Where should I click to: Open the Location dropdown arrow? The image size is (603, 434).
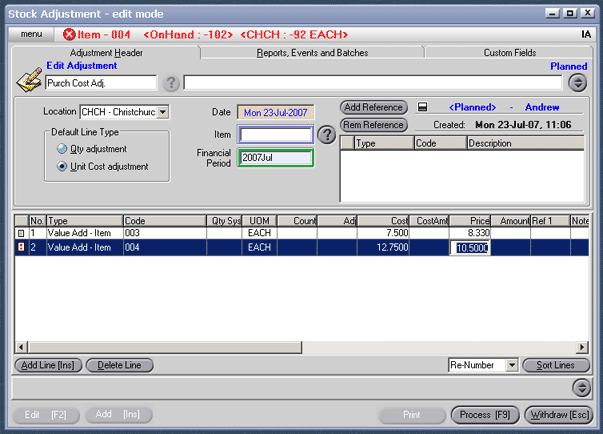(x=163, y=112)
